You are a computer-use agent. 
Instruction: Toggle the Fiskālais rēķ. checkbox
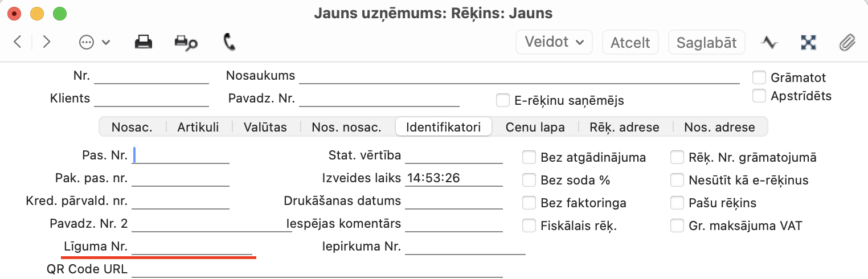point(530,225)
